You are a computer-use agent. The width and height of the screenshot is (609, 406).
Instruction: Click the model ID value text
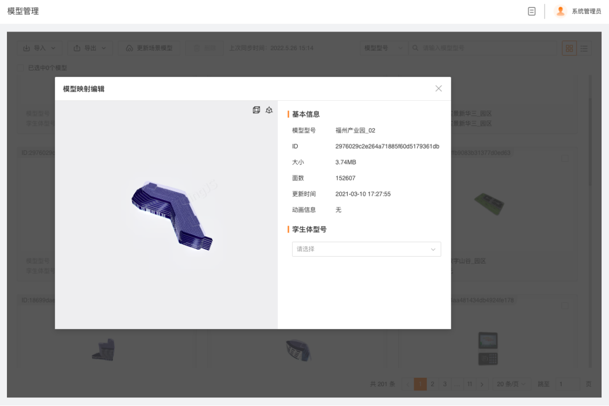387,146
